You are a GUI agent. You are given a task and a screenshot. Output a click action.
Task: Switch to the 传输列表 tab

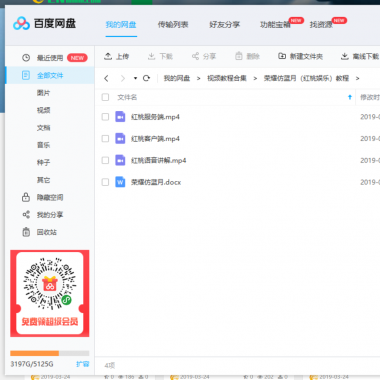(173, 24)
